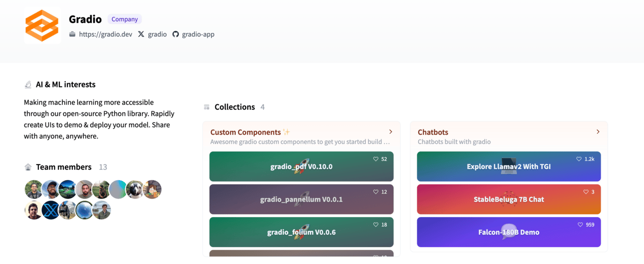Click the first team member avatar

[x=33, y=190]
